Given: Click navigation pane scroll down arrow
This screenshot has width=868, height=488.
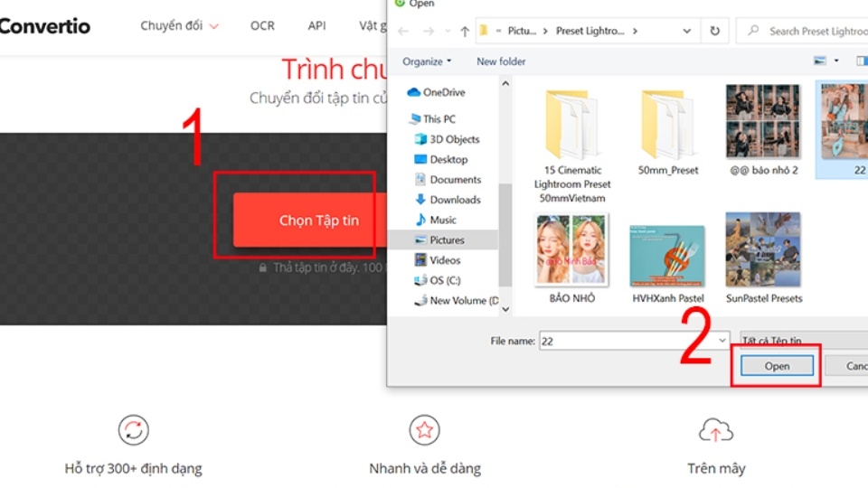Looking at the screenshot, I should (505, 309).
